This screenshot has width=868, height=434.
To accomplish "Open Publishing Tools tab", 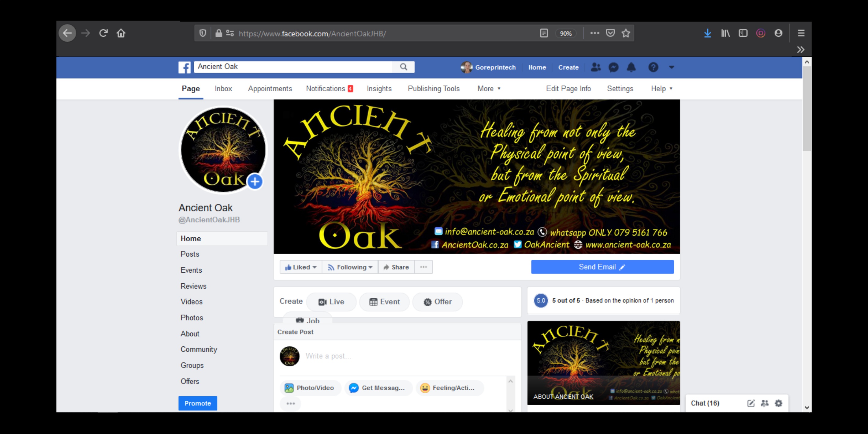I will point(433,89).
